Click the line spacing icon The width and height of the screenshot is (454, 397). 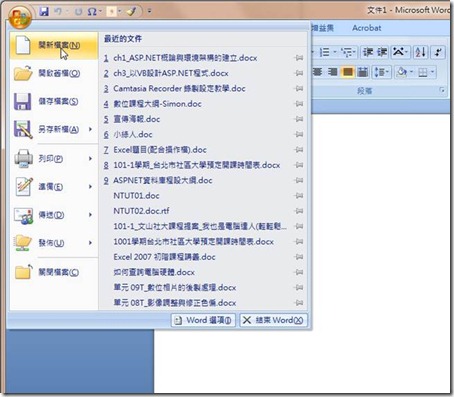381,72
